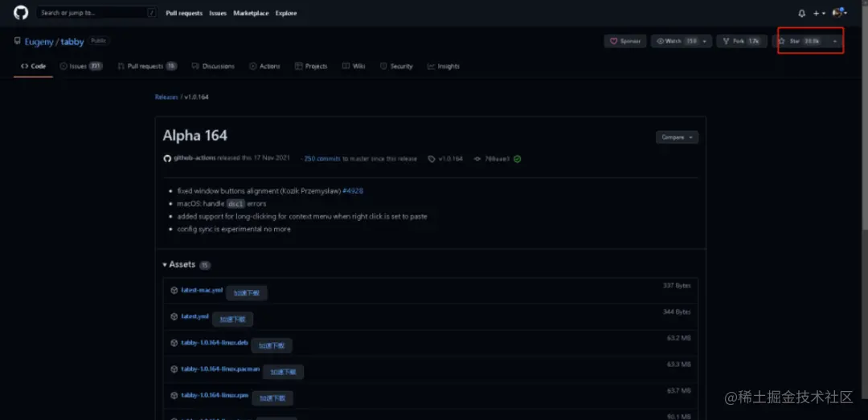Open the notifications bell

(x=801, y=14)
